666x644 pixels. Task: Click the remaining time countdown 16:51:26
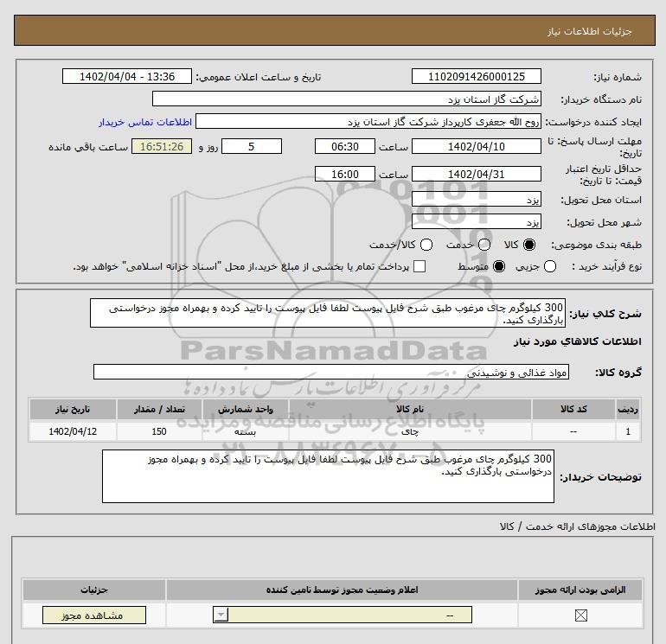[162, 146]
